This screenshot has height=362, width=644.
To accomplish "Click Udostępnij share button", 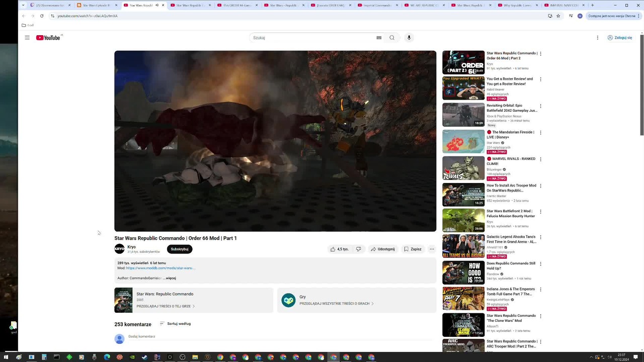I will coord(382,249).
